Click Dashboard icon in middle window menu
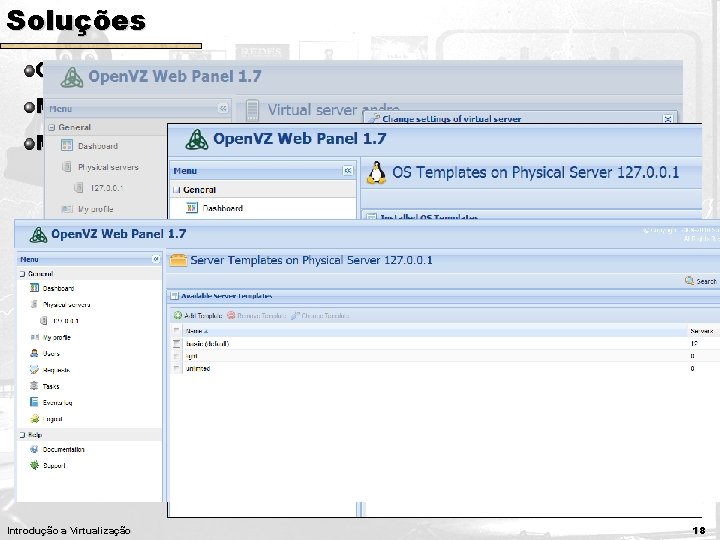This screenshot has width=720, height=540. coord(192,208)
